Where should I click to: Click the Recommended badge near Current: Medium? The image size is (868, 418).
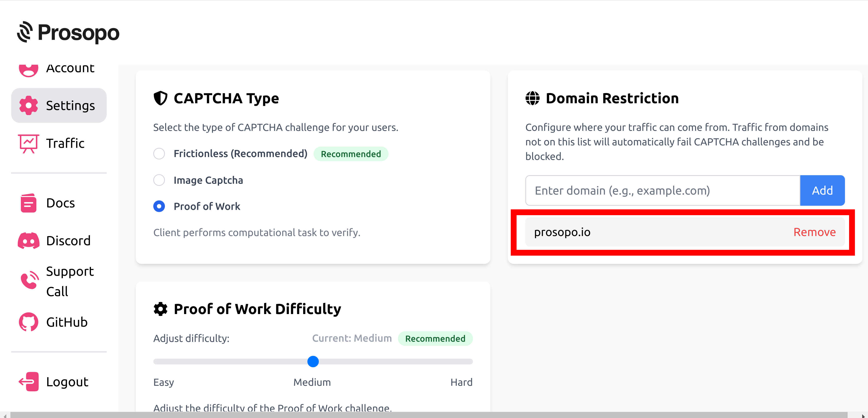coord(435,339)
